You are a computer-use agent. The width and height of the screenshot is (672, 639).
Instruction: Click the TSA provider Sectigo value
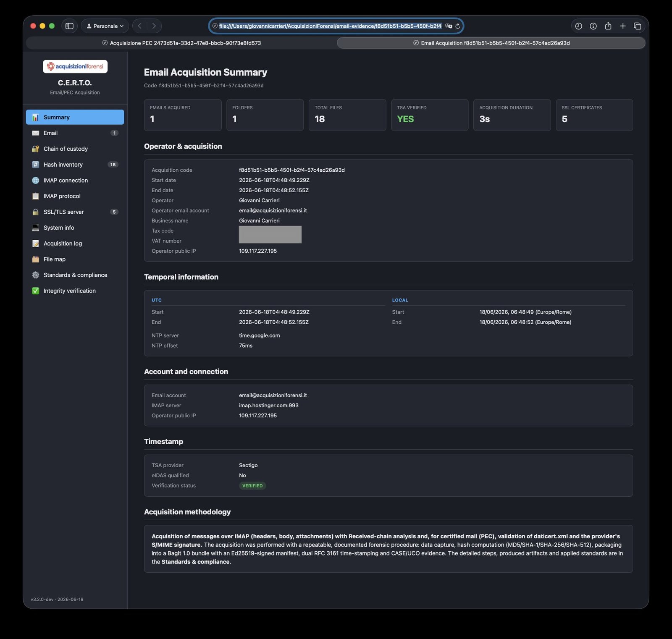248,465
